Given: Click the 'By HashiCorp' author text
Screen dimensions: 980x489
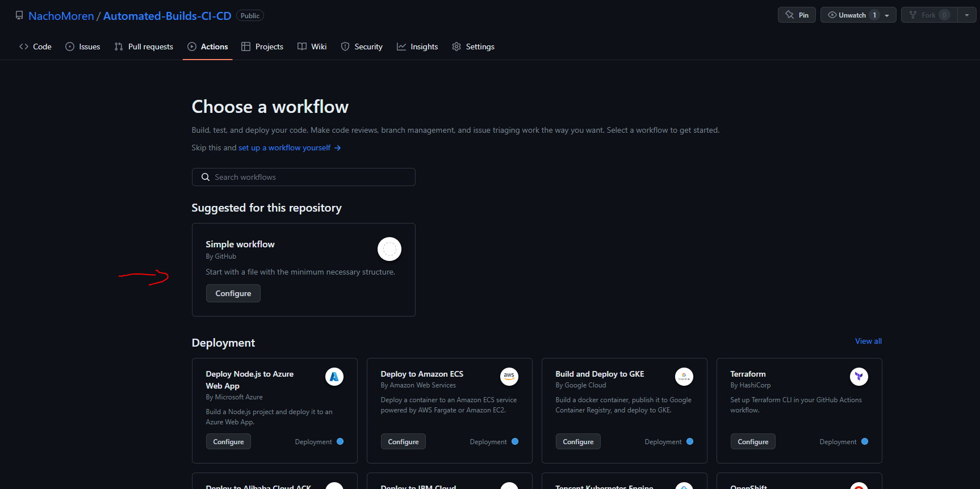Looking at the screenshot, I should pyautogui.click(x=751, y=385).
